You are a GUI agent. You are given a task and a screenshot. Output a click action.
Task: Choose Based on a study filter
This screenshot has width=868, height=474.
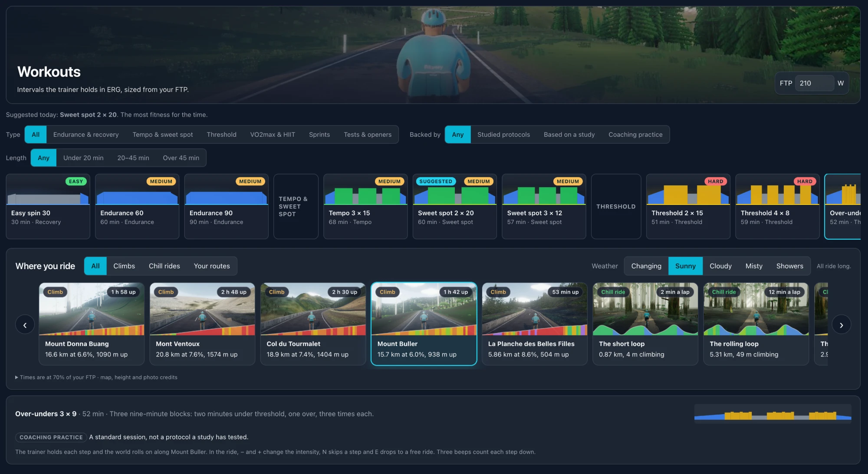[x=569, y=135]
